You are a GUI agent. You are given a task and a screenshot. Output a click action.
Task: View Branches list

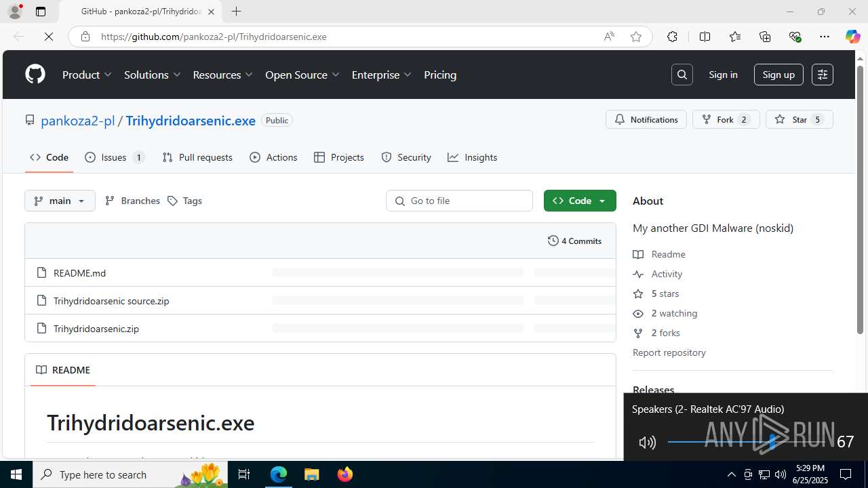pyautogui.click(x=133, y=201)
